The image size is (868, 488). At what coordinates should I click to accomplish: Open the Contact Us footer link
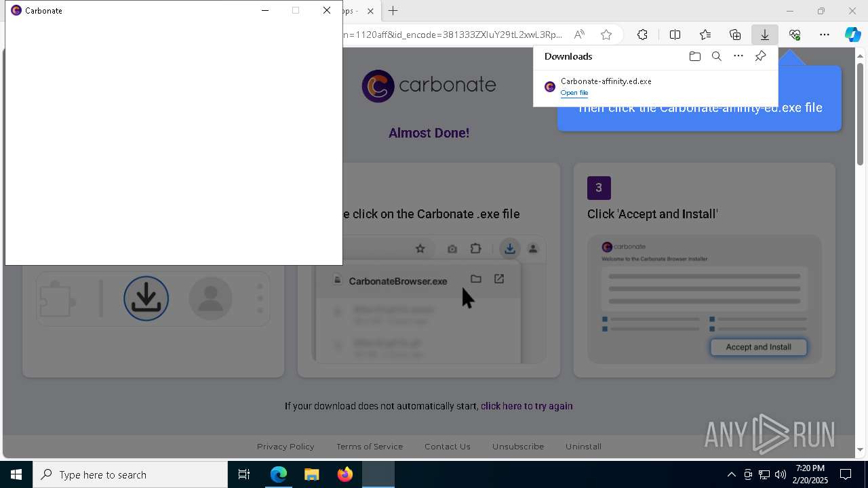[448, 447]
